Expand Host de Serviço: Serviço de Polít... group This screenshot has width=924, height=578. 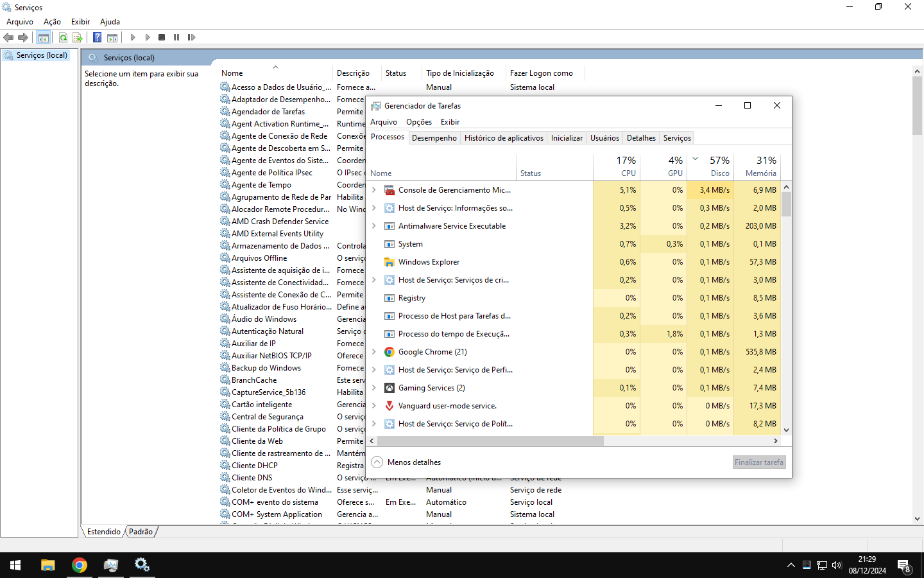[374, 424]
